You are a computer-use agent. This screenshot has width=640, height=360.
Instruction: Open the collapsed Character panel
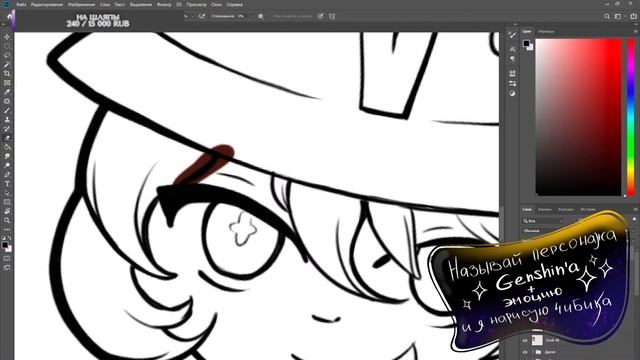512,49
